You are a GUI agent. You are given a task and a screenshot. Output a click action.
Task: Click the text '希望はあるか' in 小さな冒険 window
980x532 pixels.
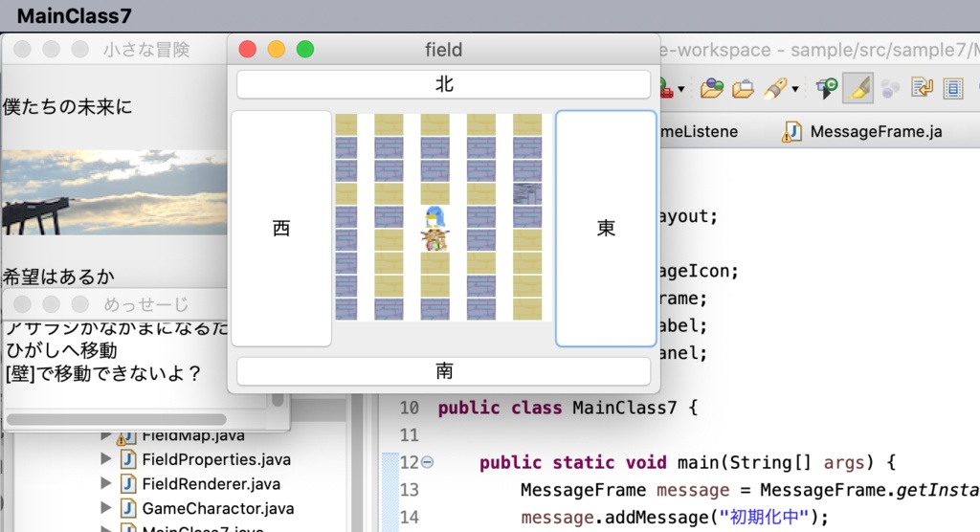pos(58,277)
